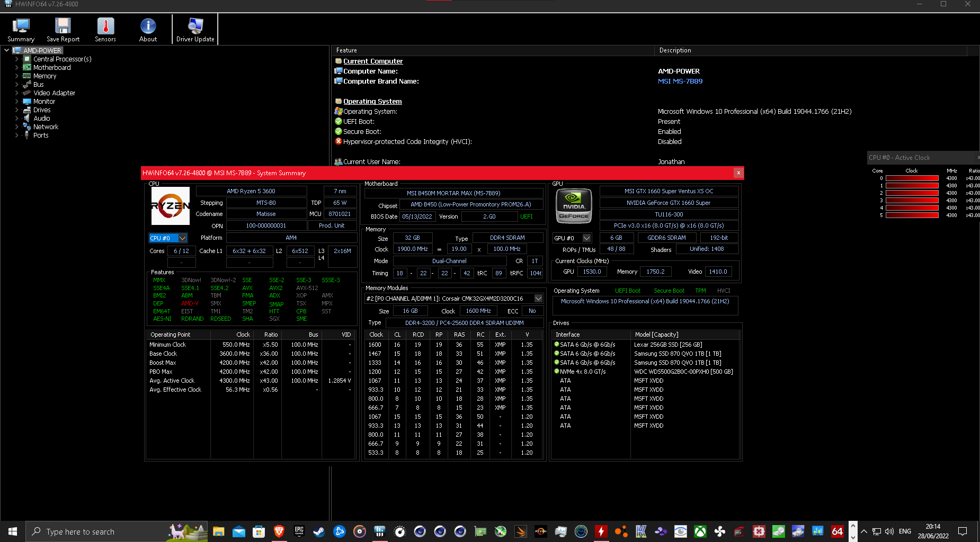This screenshot has width=980, height=542.
Task: Click the Operating System section heading
Action: point(372,101)
